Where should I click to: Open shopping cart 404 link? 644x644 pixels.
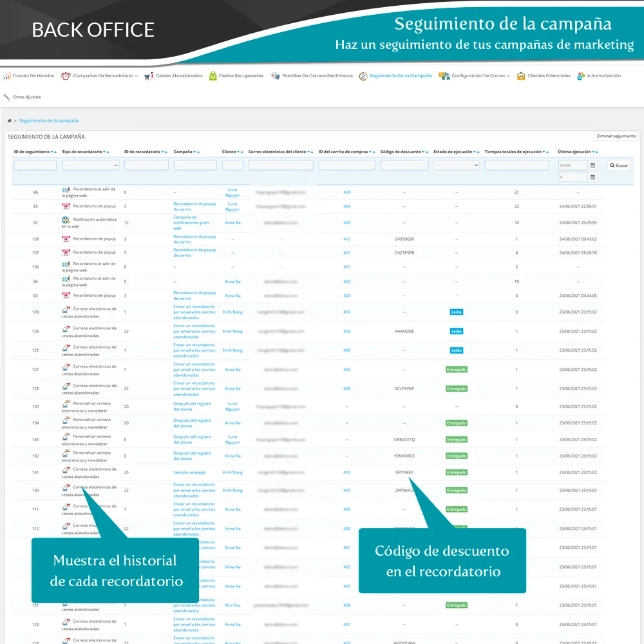(346, 192)
